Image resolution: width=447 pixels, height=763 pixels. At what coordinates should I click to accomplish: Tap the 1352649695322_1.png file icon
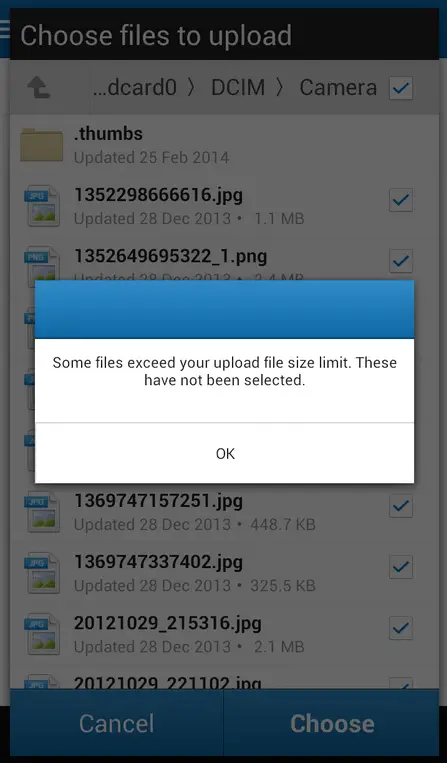click(42, 265)
